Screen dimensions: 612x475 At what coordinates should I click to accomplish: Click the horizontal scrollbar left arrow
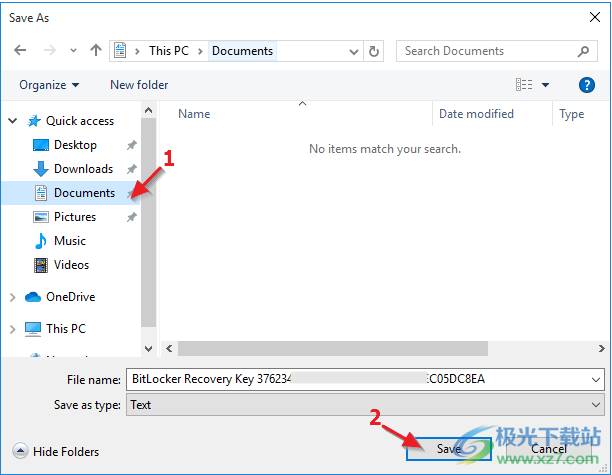coord(169,349)
